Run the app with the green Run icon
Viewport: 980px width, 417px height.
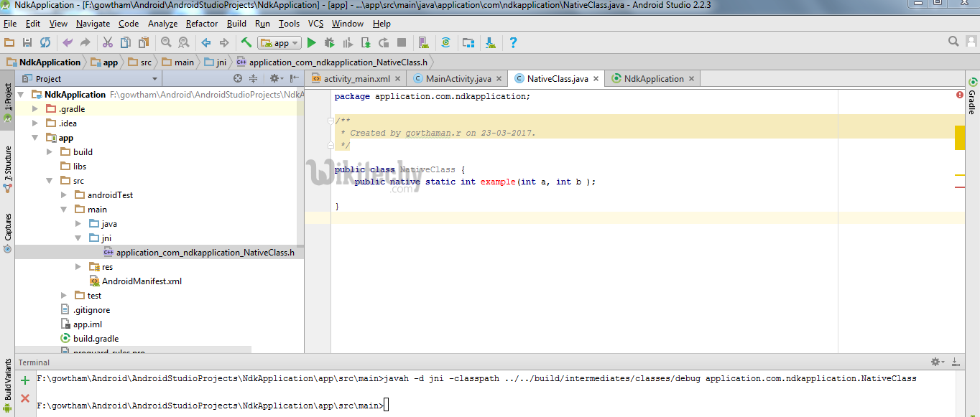311,43
